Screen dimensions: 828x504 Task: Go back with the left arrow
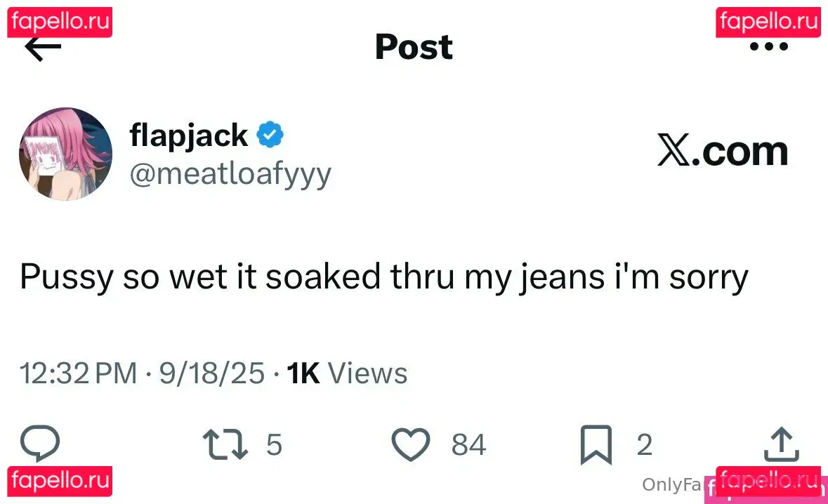[43, 48]
